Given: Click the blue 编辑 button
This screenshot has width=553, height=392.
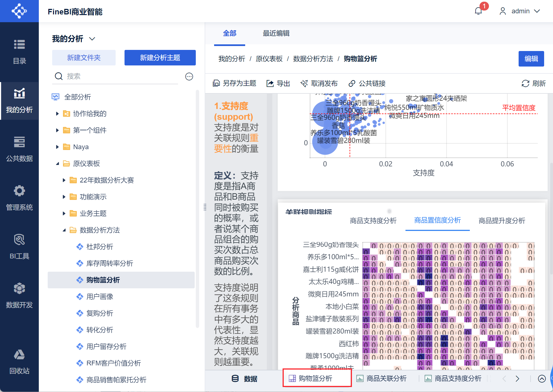Looking at the screenshot, I should (x=531, y=59).
